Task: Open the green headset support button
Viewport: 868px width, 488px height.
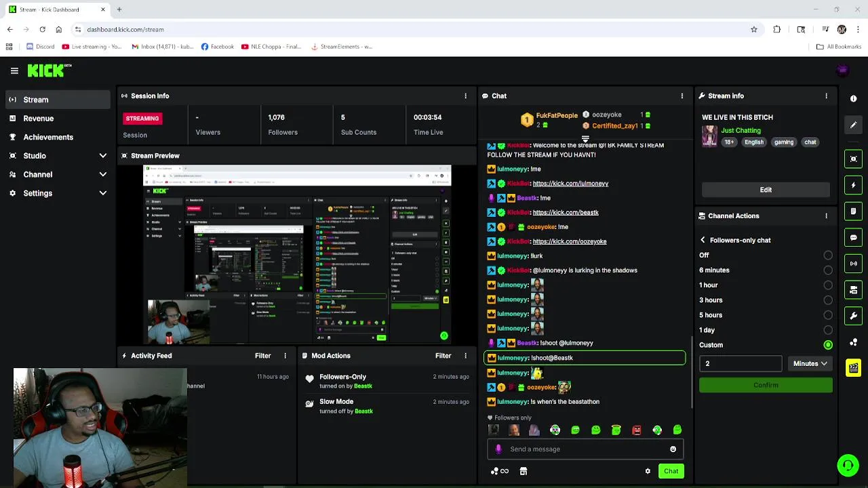Action: pyautogui.click(x=848, y=465)
